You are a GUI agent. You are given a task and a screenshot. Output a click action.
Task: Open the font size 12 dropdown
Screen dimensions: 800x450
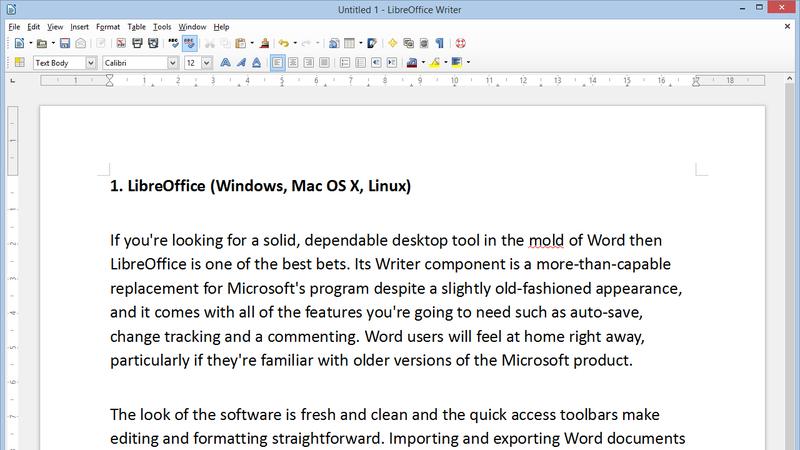[x=206, y=63]
